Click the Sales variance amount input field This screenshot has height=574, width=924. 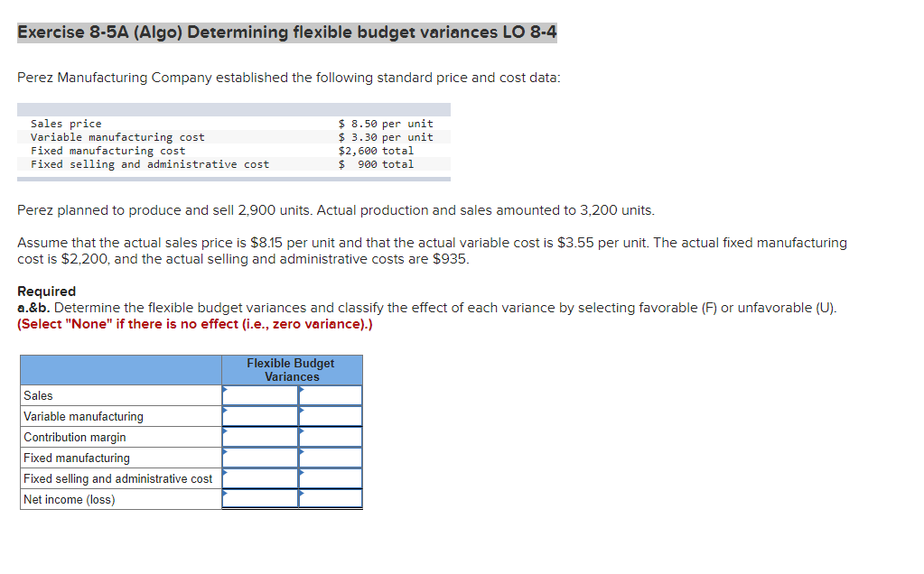[x=259, y=395]
